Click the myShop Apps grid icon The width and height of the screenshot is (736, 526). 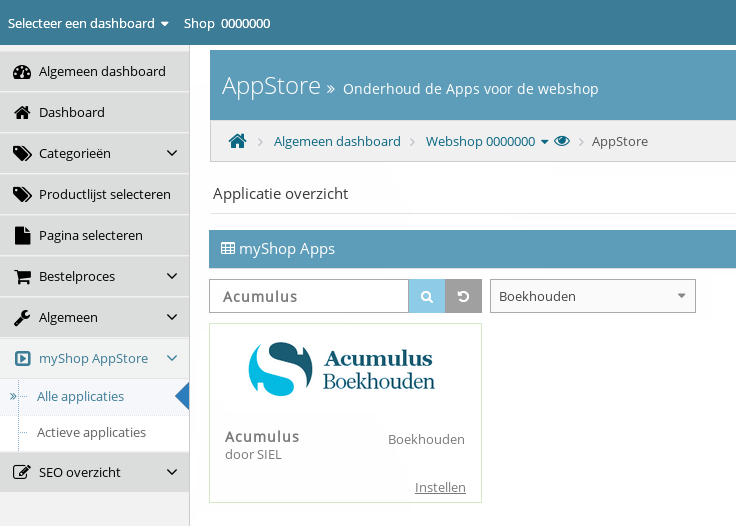click(x=228, y=248)
